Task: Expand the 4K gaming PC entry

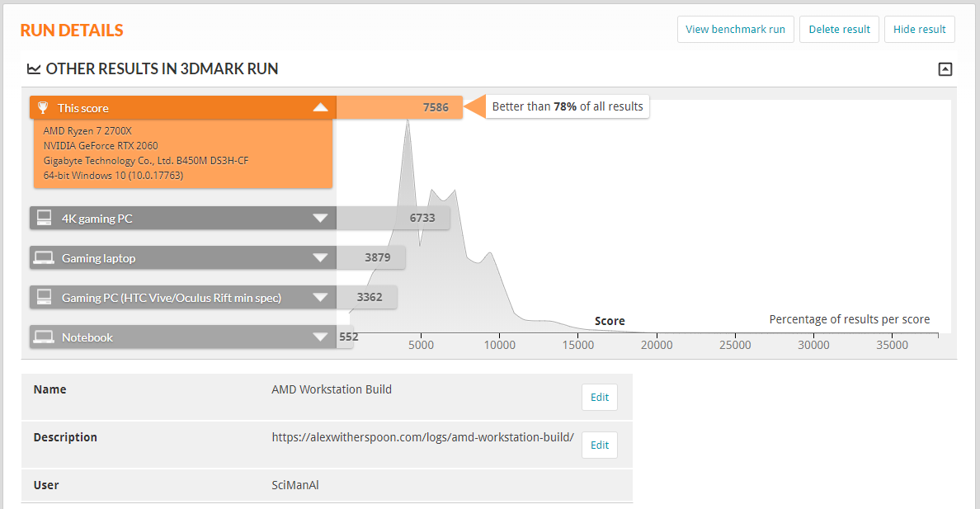Action: tap(321, 219)
